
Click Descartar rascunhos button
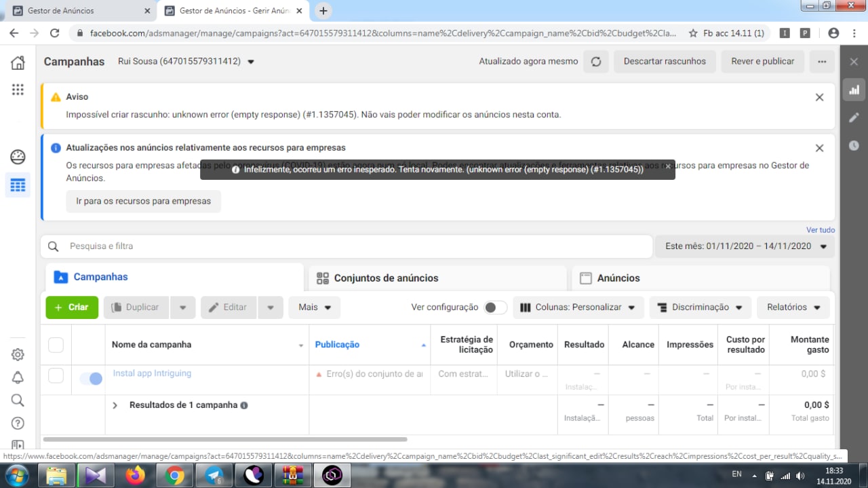click(x=665, y=61)
